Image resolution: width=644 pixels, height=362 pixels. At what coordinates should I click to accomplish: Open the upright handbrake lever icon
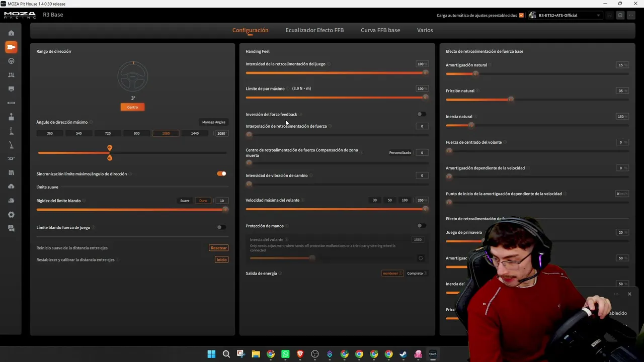pyautogui.click(x=11, y=131)
